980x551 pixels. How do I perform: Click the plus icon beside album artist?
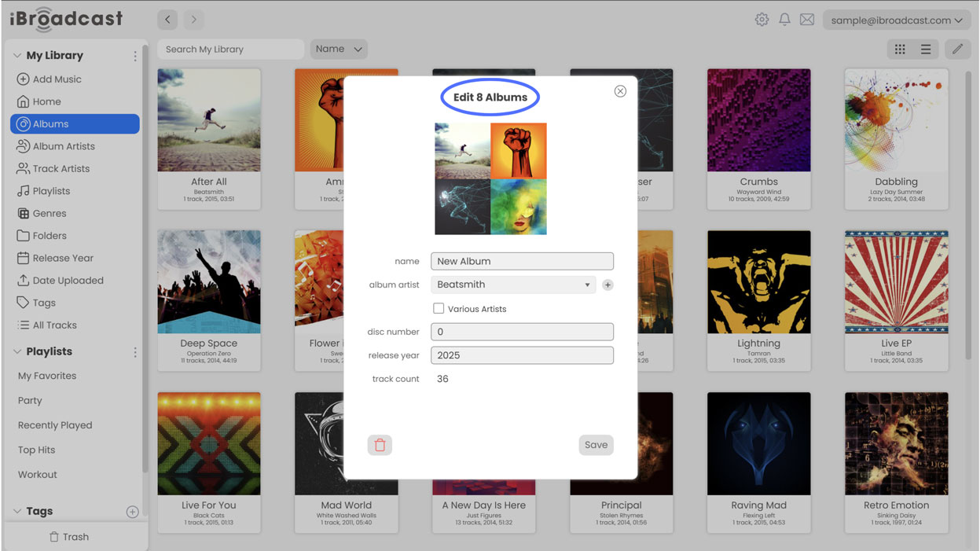(x=607, y=285)
